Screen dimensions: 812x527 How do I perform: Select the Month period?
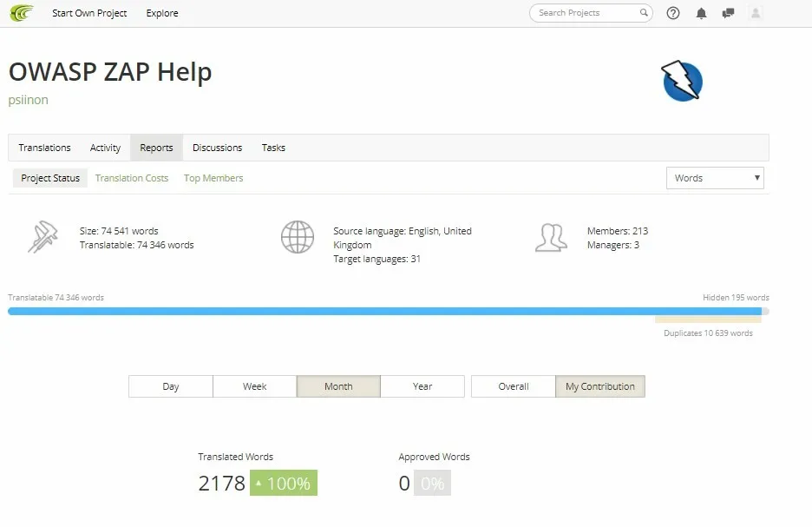coord(338,386)
